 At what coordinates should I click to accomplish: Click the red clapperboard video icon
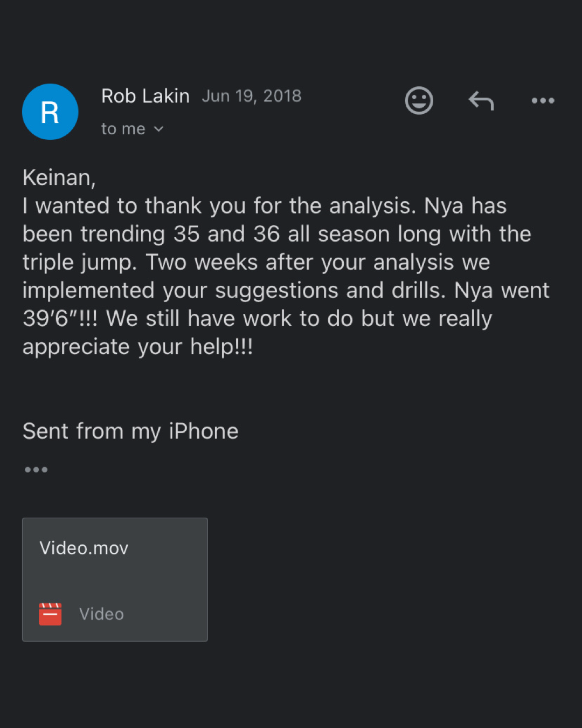[x=50, y=614]
